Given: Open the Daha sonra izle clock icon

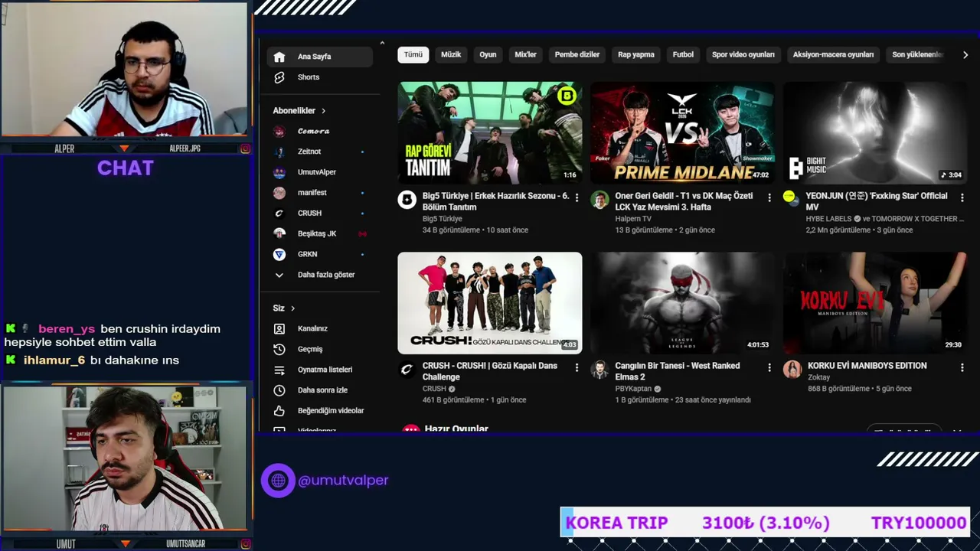Looking at the screenshot, I should click(x=279, y=390).
